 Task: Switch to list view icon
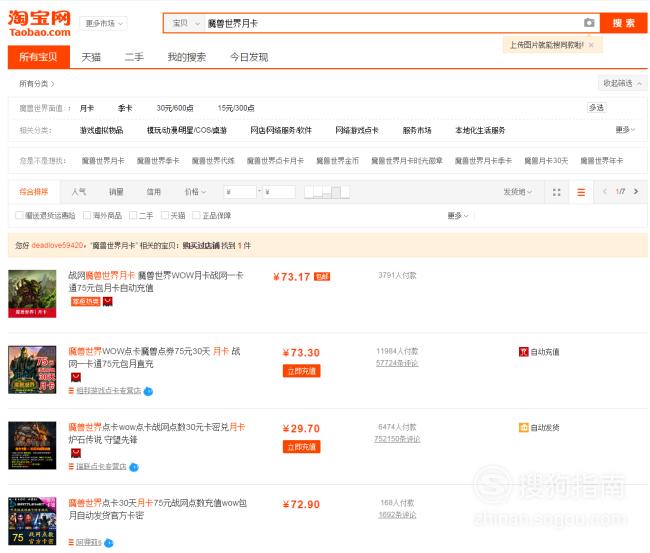581,192
